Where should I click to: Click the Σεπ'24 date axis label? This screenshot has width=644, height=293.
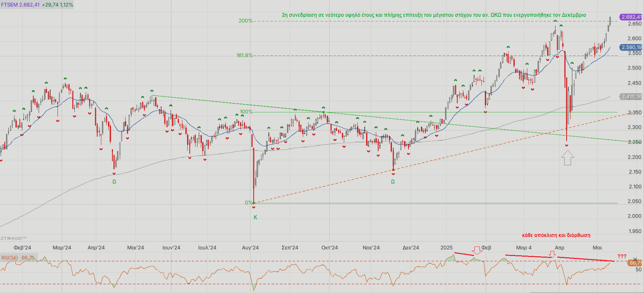coord(290,248)
